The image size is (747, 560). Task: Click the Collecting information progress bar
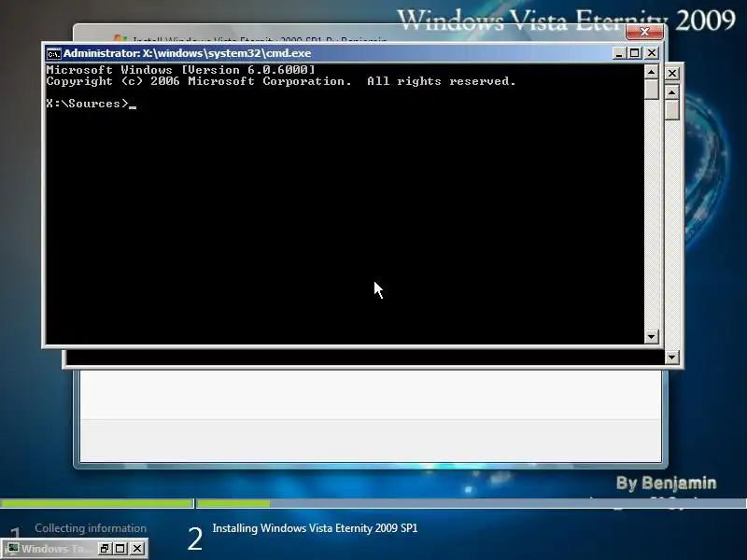point(97,503)
